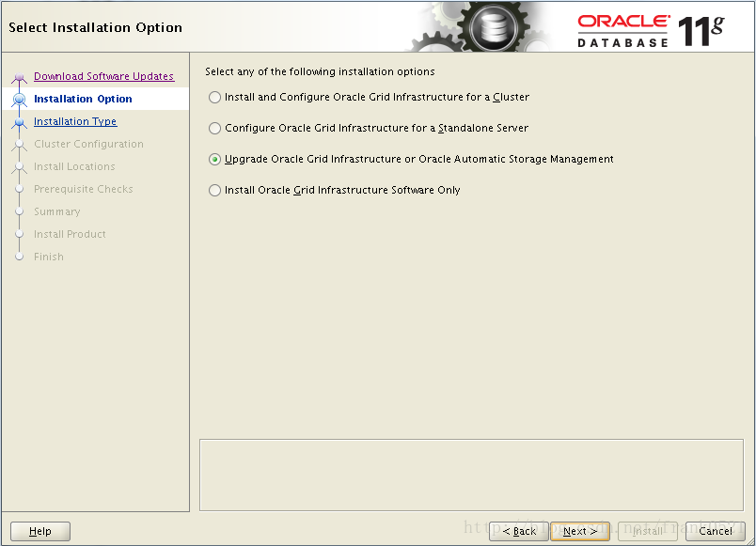This screenshot has width=756, height=546.
Task: Click the Install Product step label
Action: [70, 234]
